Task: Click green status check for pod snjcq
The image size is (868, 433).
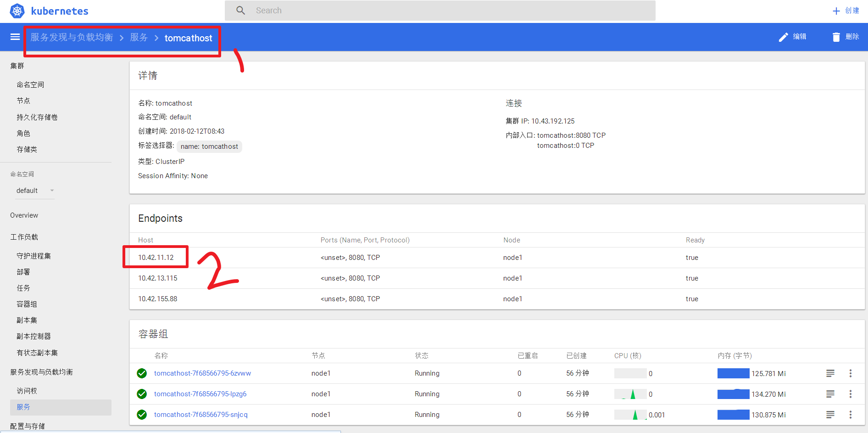Action: point(142,415)
